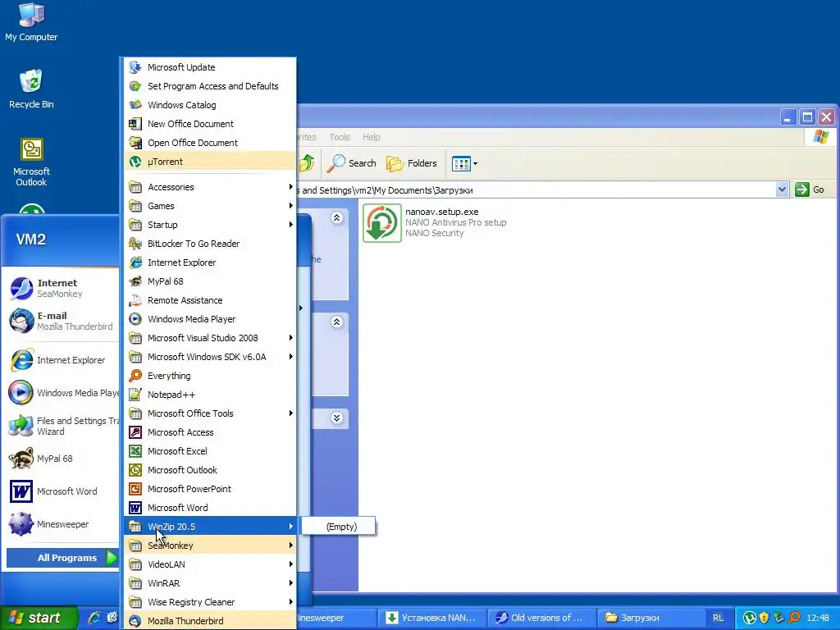
Task: Open My Computer desktop icon
Action: point(31,22)
